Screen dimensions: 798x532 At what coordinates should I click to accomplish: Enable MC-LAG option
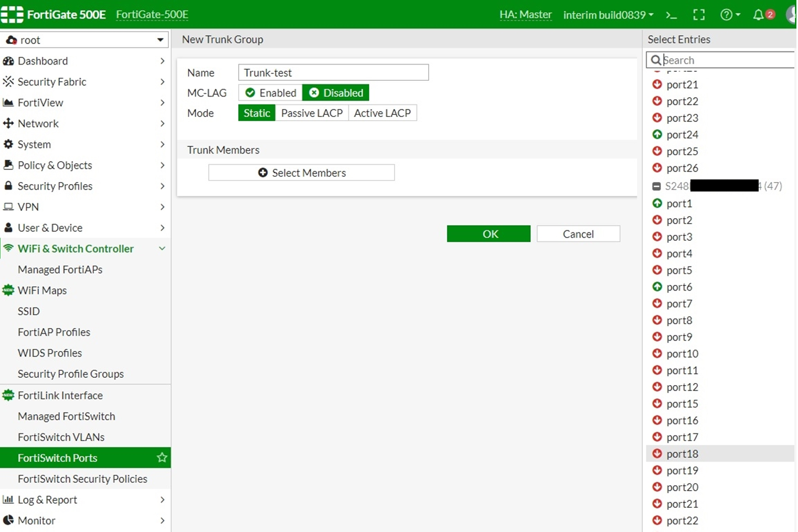pos(271,93)
